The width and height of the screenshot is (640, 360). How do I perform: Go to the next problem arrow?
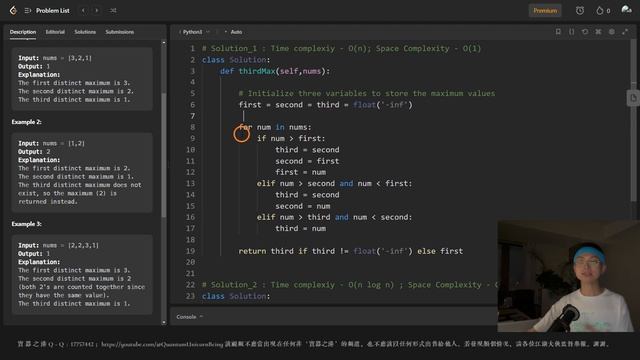(x=97, y=11)
